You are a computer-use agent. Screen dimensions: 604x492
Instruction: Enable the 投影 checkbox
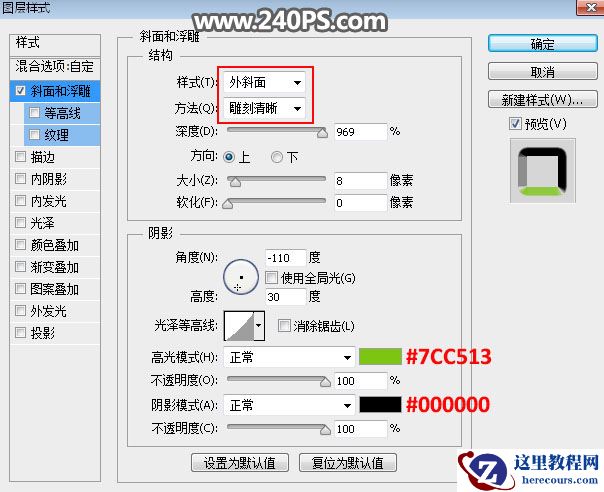20,332
